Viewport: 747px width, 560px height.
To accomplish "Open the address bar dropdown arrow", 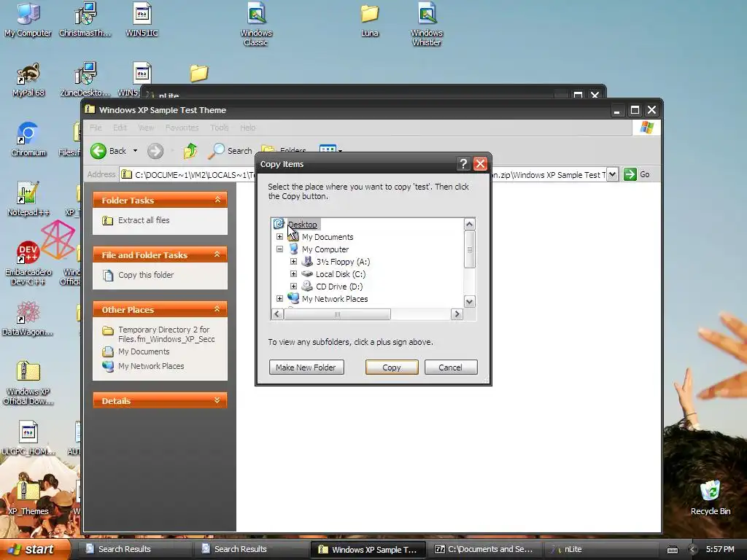I will pos(612,174).
